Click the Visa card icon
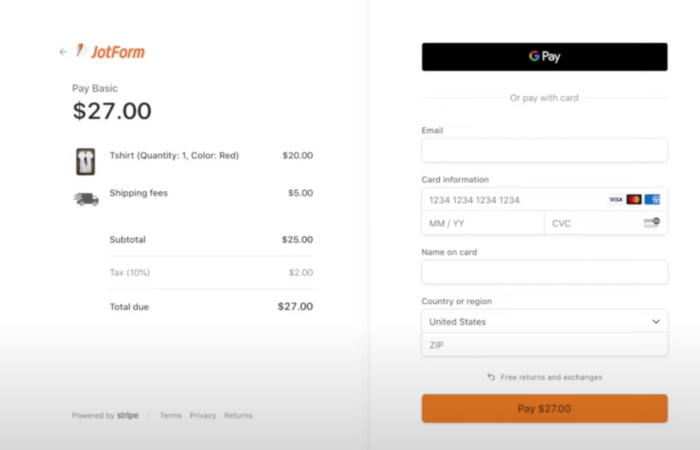 pos(616,199)
